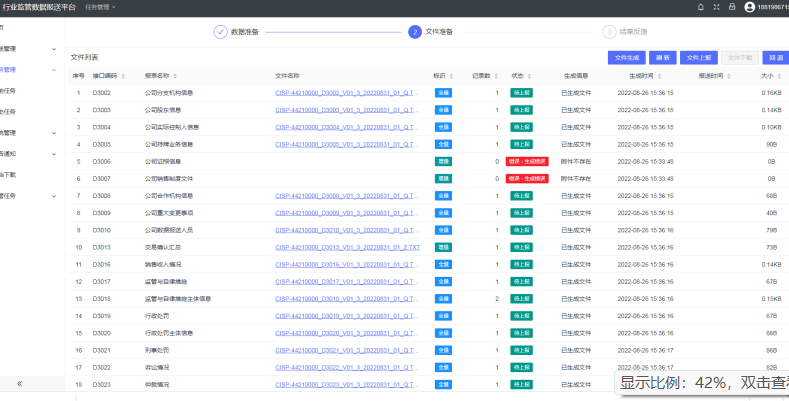Screen dimensions: 789x401
Task: Click the 文件生成 button
Action: tap(626, 58)
